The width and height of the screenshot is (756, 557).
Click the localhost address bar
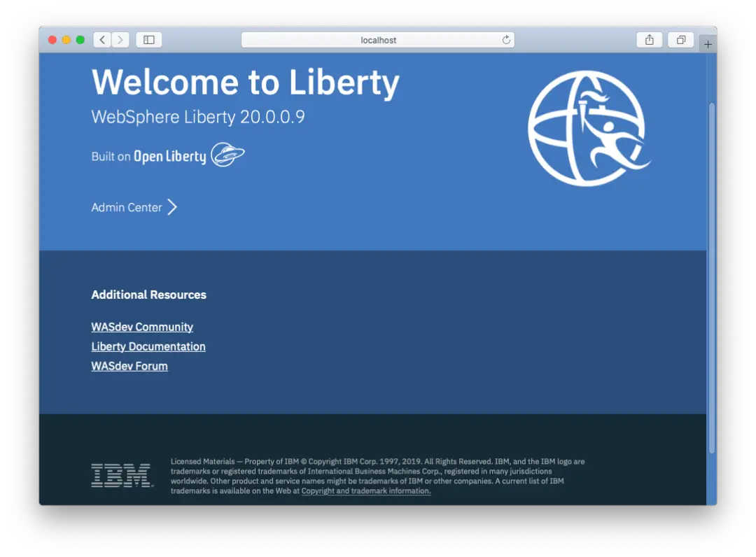[x=378, y=40]
